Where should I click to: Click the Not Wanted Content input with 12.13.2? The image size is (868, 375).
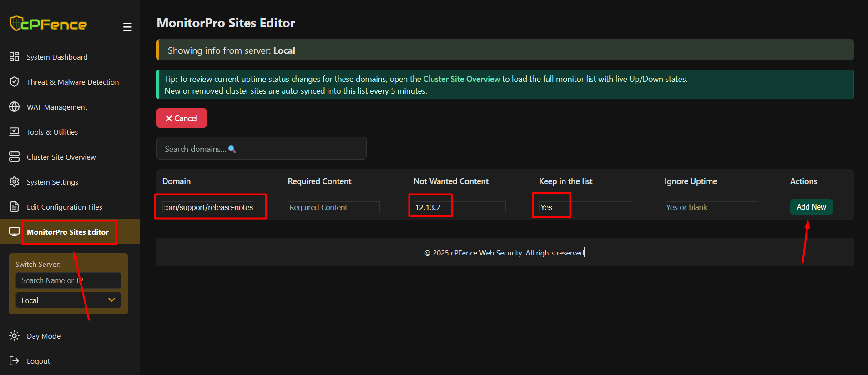pos(459,207)
